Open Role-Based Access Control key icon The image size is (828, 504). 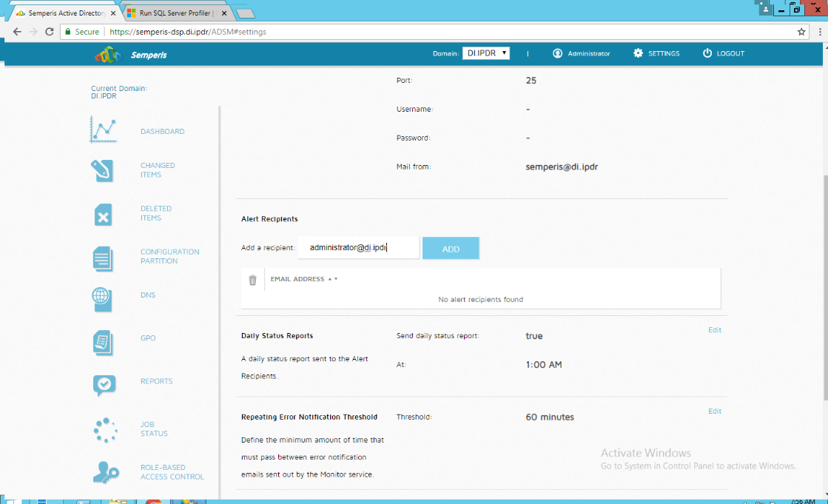(x=106, y=472)
